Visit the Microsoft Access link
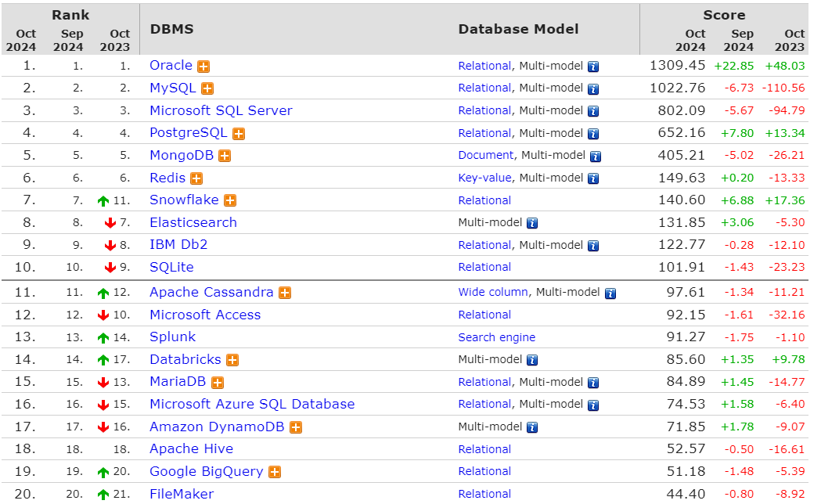Viewport: 821px width, 504px height. pyautogui.click(x=205, y=315)
